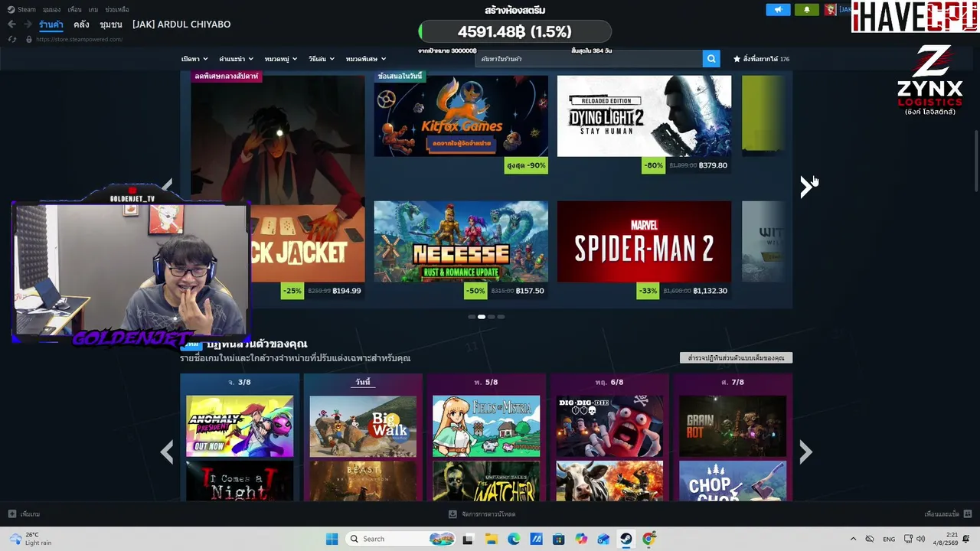Open the Kitfox Games publisher sale banner
This screenshot has height=551, width=980.
pos(461,116)
